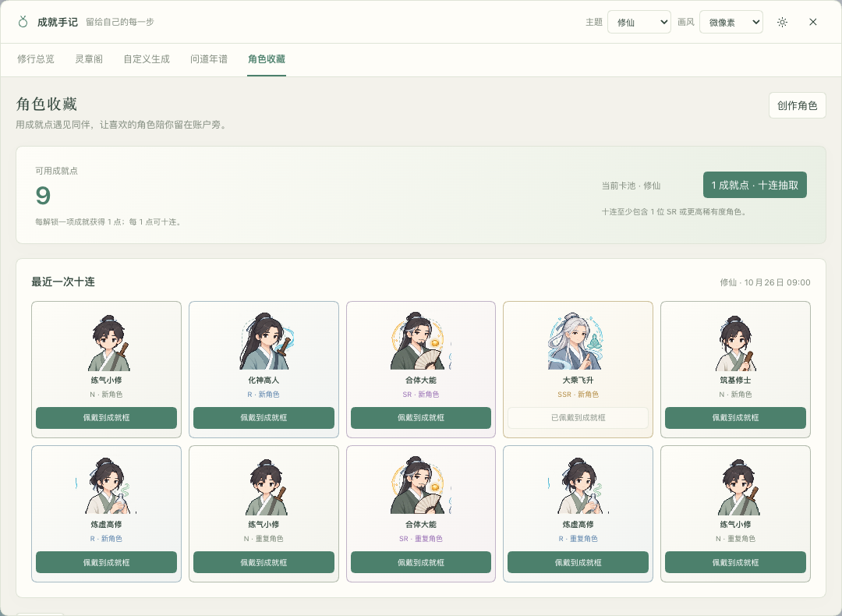Click the 可用成就点 value 9

43,196
